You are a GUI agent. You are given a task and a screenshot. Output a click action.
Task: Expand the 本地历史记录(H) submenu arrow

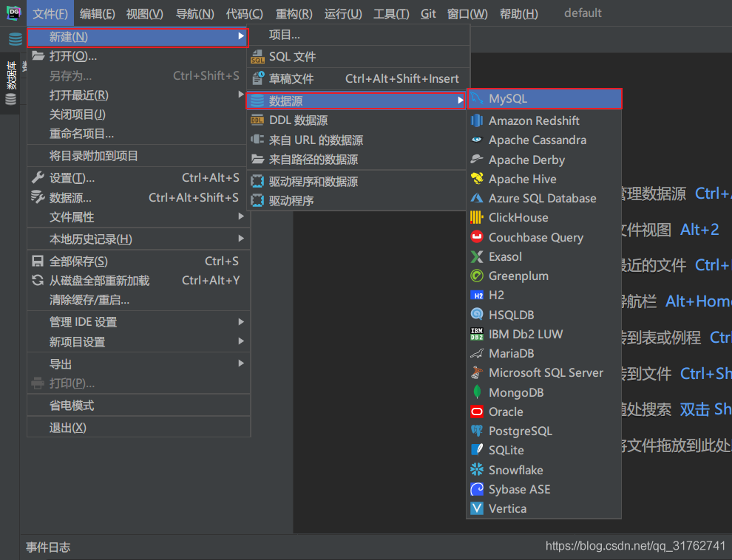coord(241,239)
